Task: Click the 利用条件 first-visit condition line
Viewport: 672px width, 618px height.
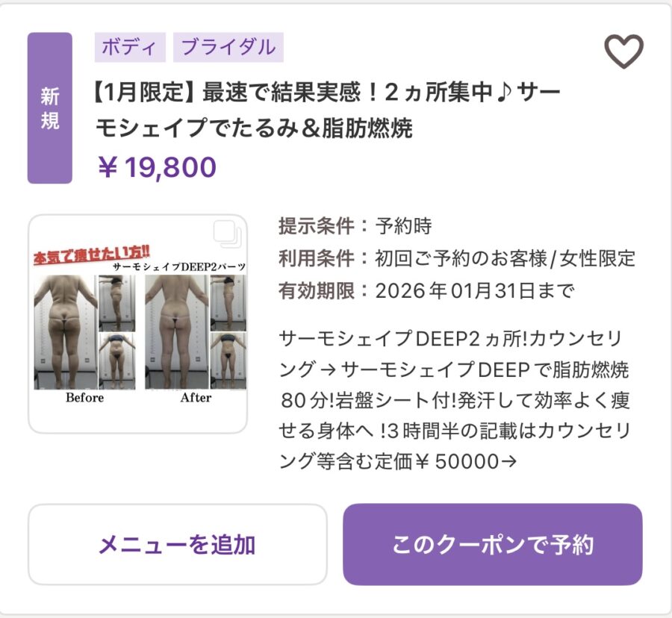Action: (456, 258)
